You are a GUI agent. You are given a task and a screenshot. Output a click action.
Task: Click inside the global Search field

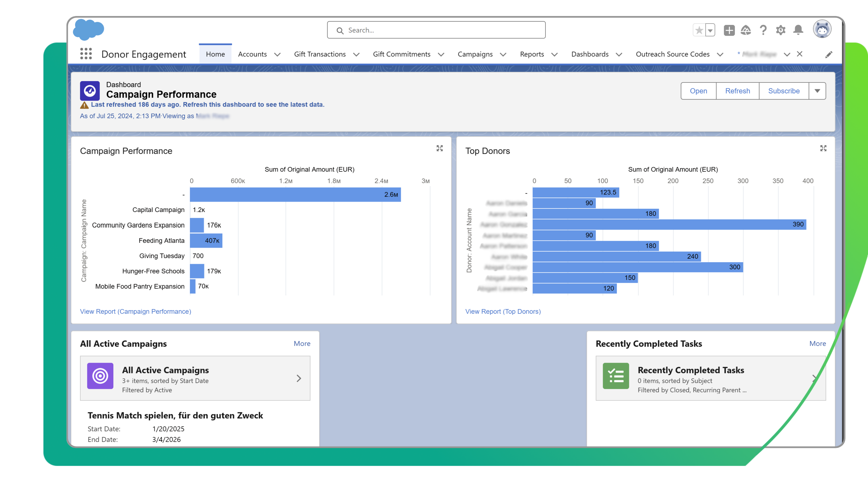[436, 30]
